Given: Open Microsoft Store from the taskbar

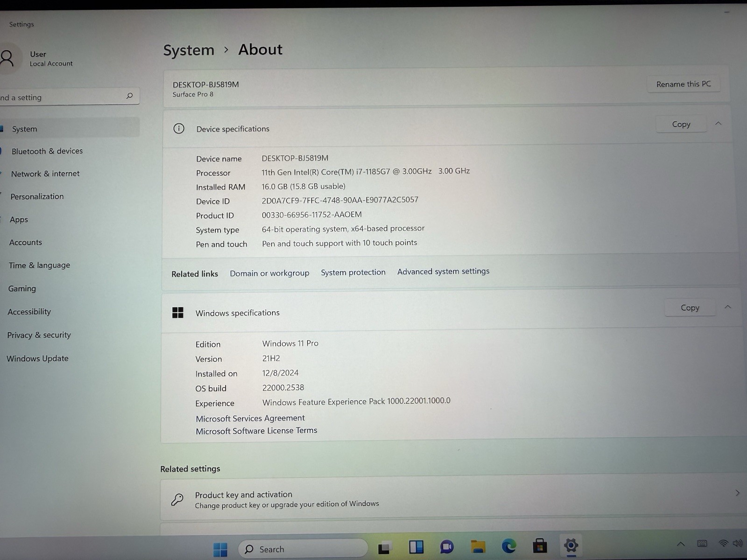Looking at the screenshot, I should tap(540, 545).
